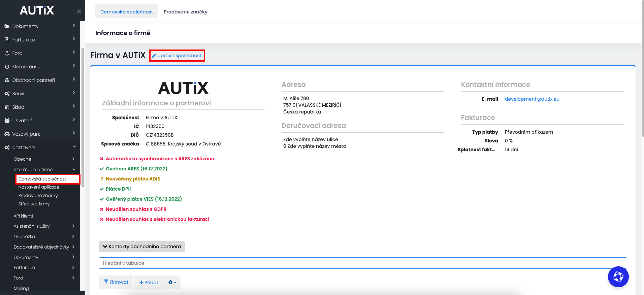Click the 14 dní invoice due value
Image resolution: width=644 pixels, height=295 pixels.
(x=511, y=150)
